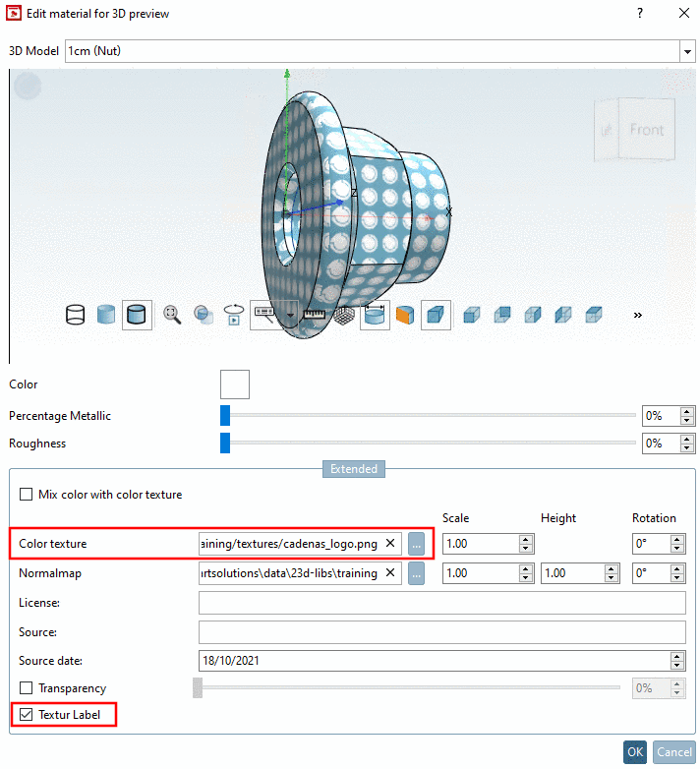Increase Normalmap Height value
The image size is (700, 769).
coord(612,569)
